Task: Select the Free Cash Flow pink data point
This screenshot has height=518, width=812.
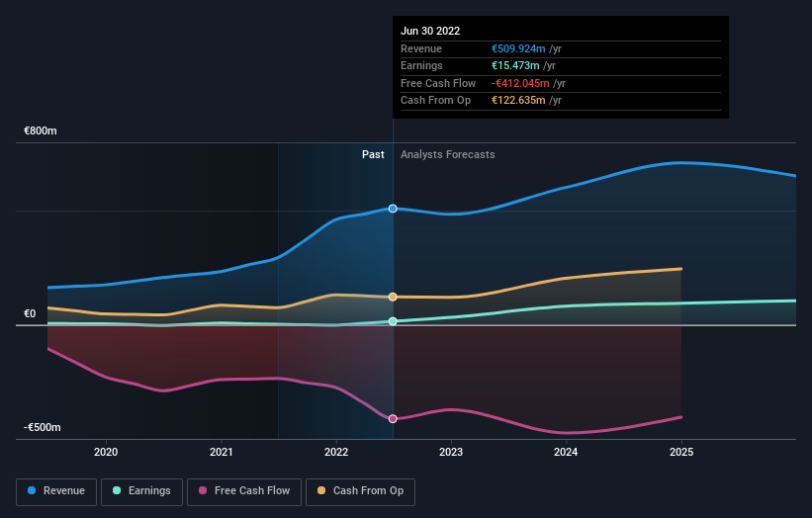Action: coord(393,418)
